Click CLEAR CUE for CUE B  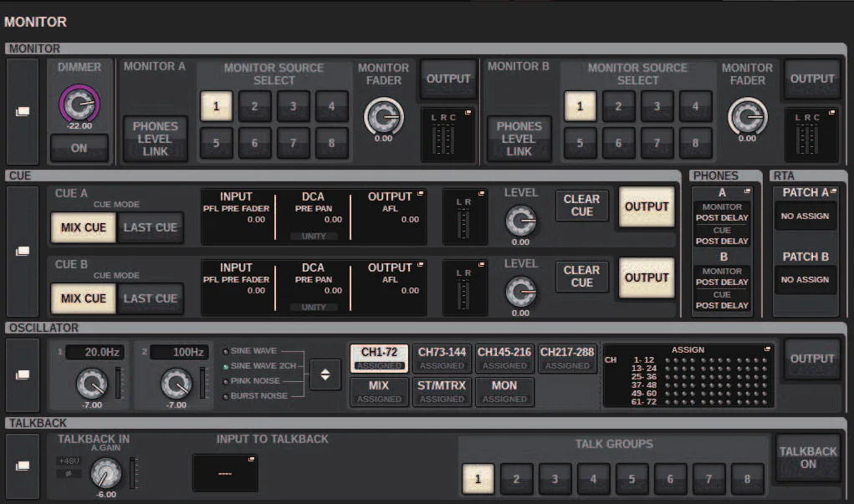(x=581, y=277)
